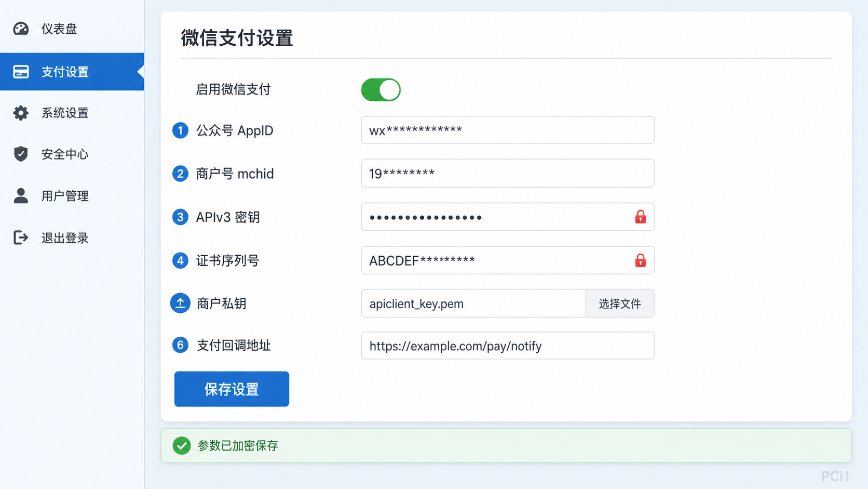Click the payment card icon in sidebar
The height and width of the screenshot is (489, 868).
point(21,72)
